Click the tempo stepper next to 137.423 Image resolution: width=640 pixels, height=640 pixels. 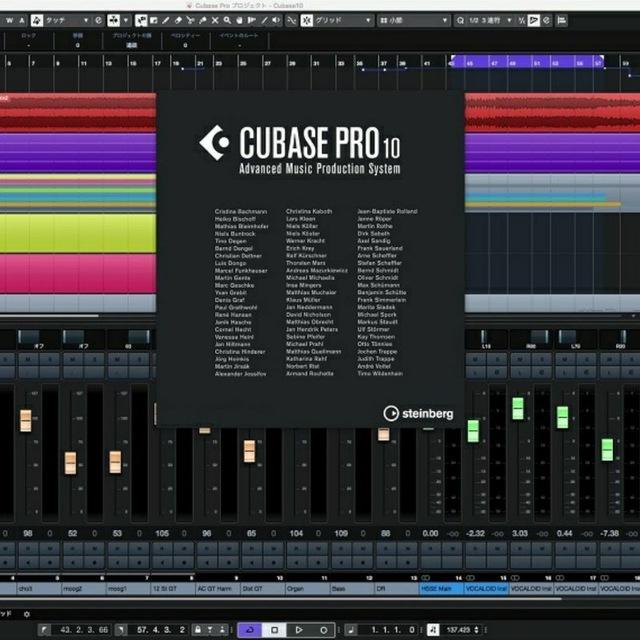point(476,630)
